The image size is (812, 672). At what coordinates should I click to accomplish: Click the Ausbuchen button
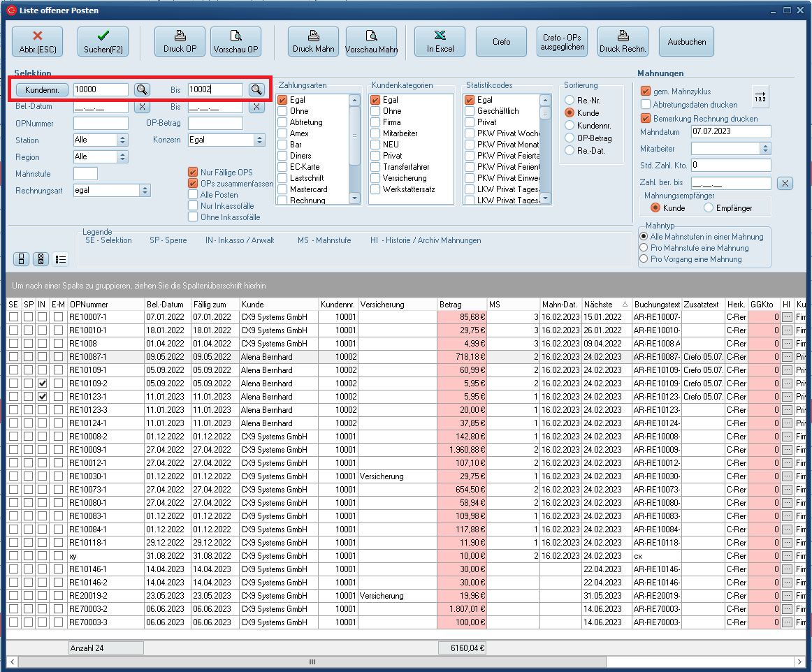point(686,42)
